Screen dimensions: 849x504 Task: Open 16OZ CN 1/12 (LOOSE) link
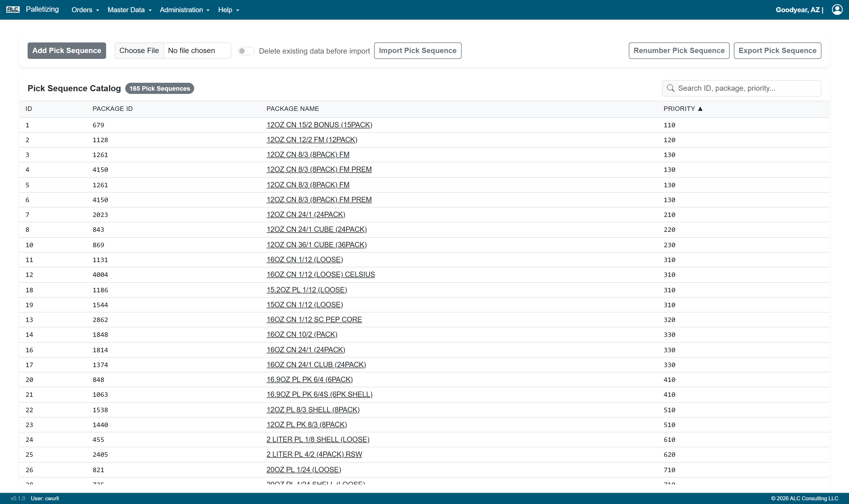[x=305, y=260]
